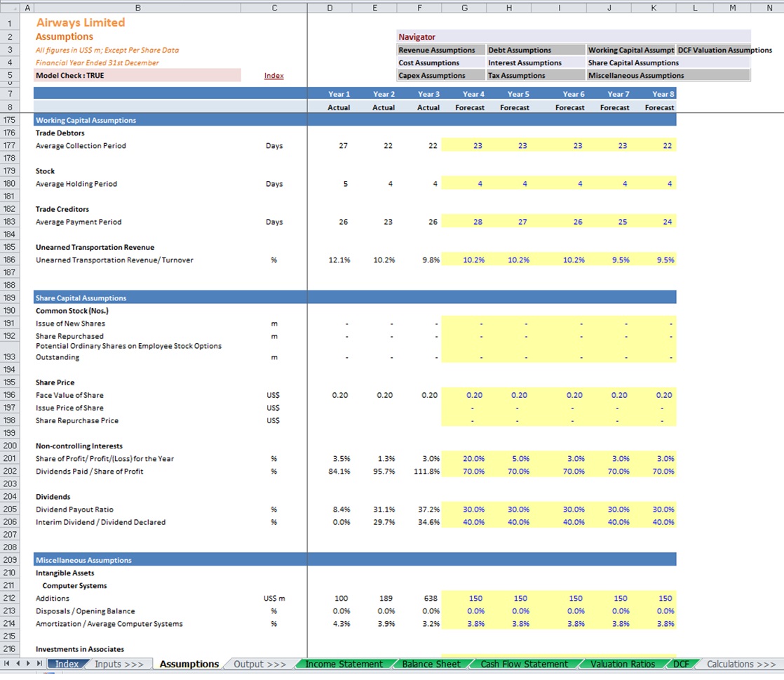
Task: Click the Select All corner box
Action: 10,8
